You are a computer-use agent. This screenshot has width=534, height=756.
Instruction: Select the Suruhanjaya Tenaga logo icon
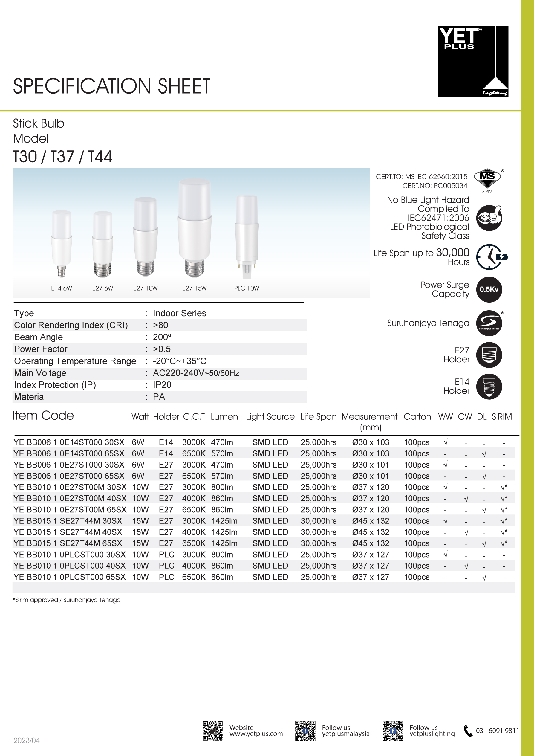pyautogui.click(x=489, y=323)
